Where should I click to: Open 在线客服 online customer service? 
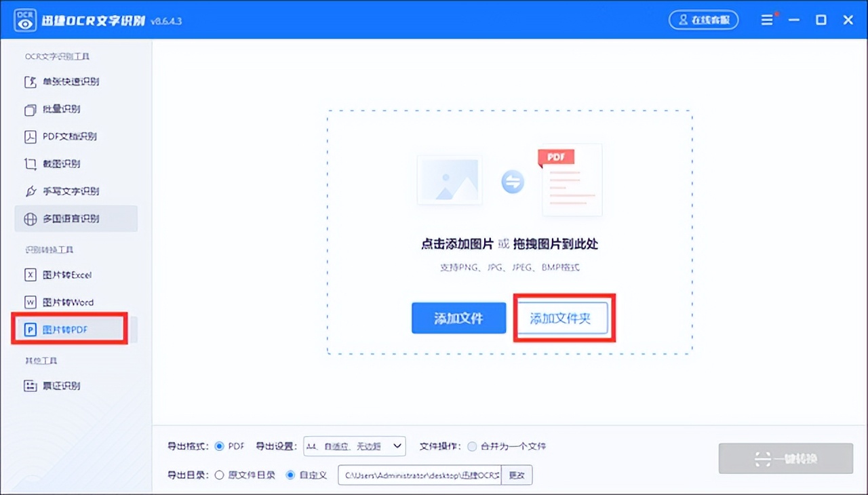[704, 20]
